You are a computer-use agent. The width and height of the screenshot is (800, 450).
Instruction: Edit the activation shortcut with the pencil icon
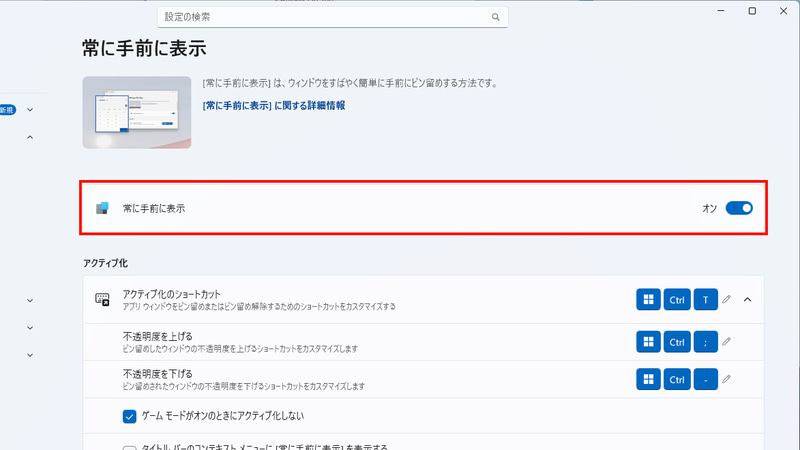coord(727,299)
